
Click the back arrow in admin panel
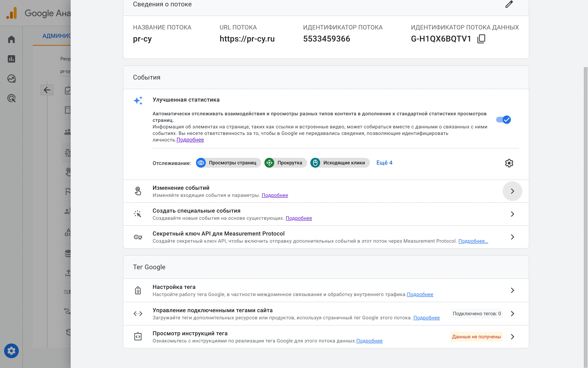47,90
